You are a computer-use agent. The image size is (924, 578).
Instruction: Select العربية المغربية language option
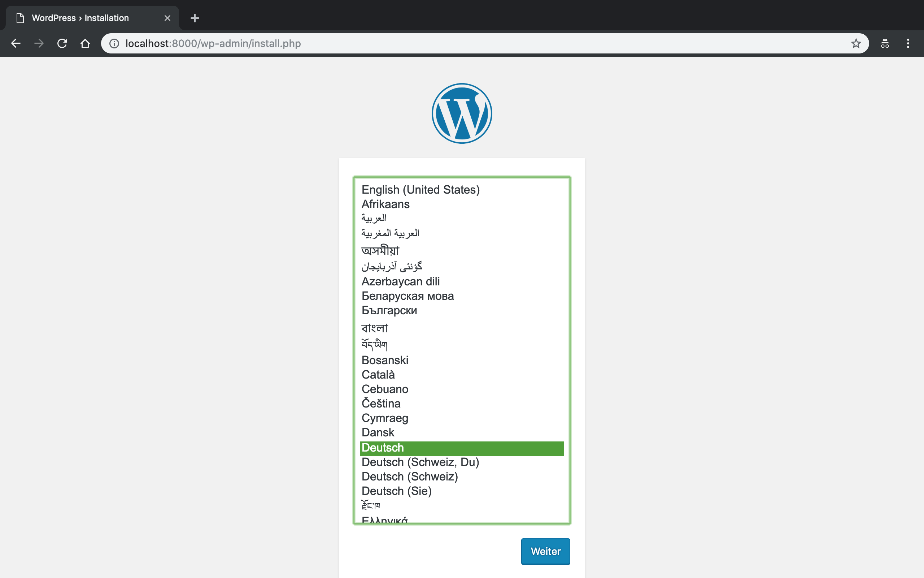click(x=462, y=233)
